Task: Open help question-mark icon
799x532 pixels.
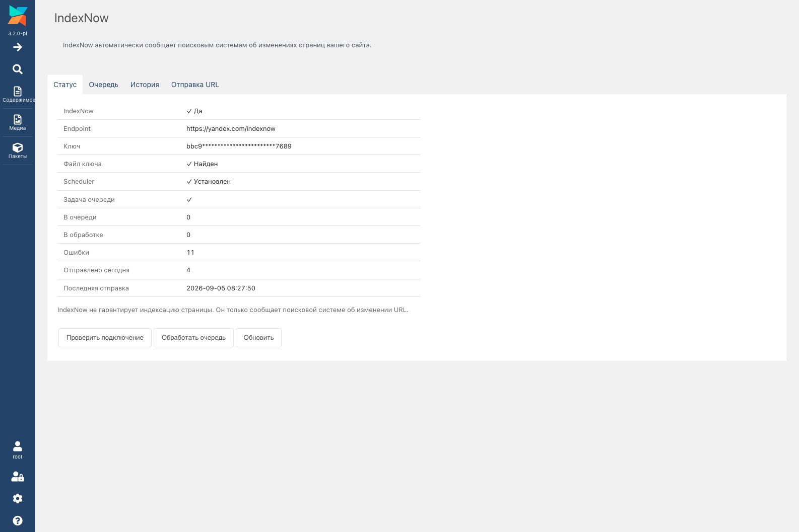Action: [18, 520]
